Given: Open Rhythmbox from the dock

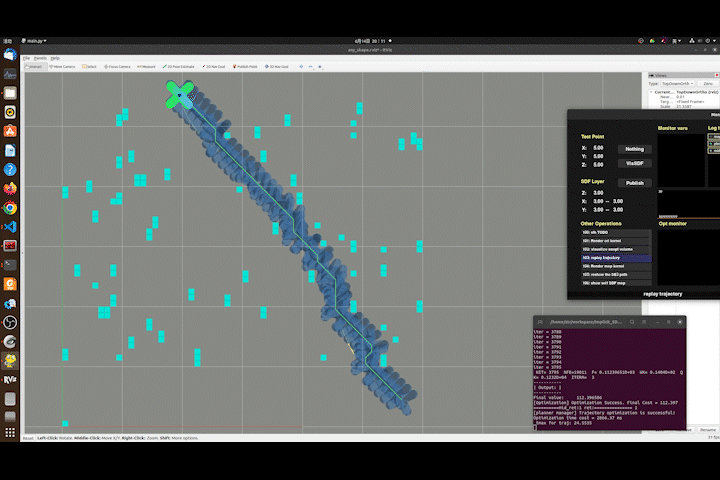Looking at the screenshot, I should click(10, 112).
